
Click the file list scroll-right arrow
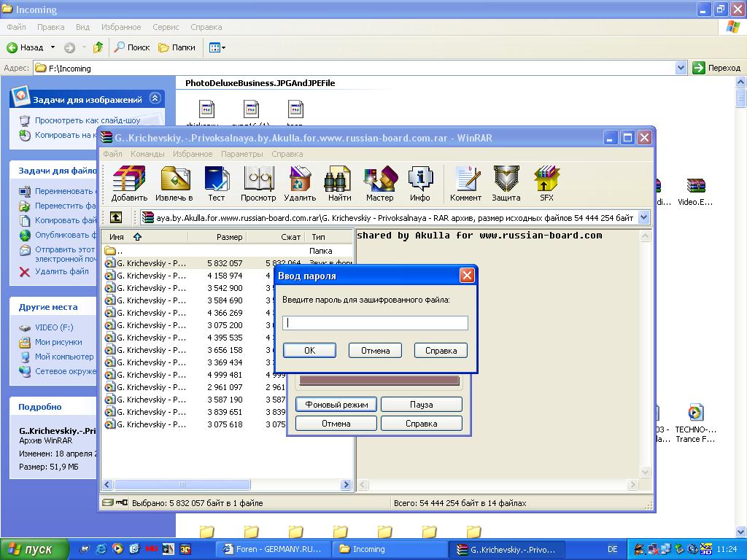coord(347,485)
